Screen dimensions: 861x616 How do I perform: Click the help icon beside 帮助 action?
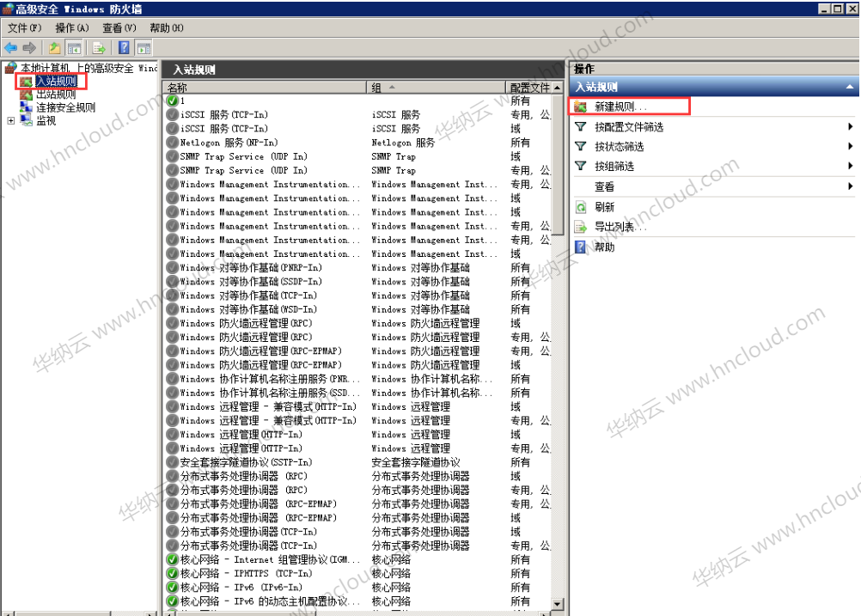[580, 247]
